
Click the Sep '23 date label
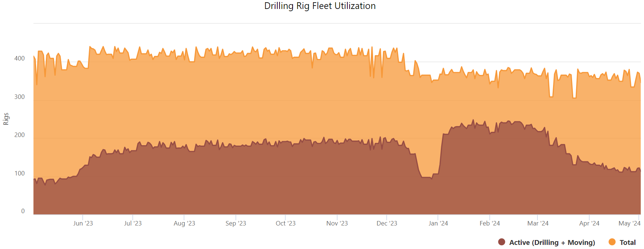(236, 223)
